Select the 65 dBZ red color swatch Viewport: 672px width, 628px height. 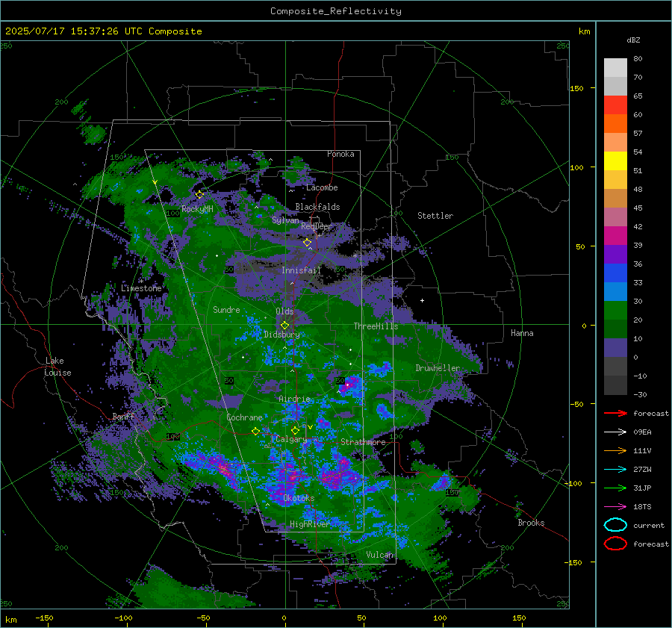pyautogui.click(x=615, y=105)
